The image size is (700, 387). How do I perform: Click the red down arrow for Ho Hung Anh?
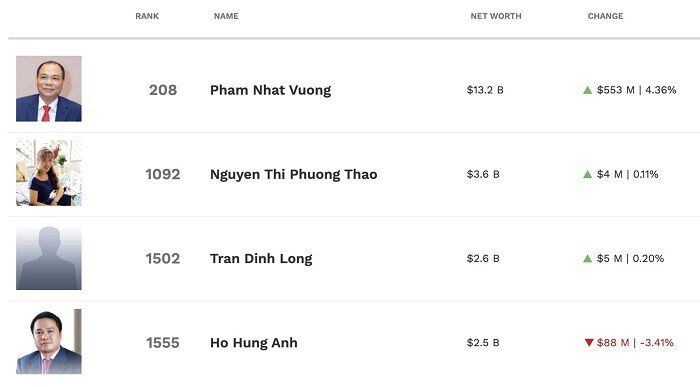[589, 342]
